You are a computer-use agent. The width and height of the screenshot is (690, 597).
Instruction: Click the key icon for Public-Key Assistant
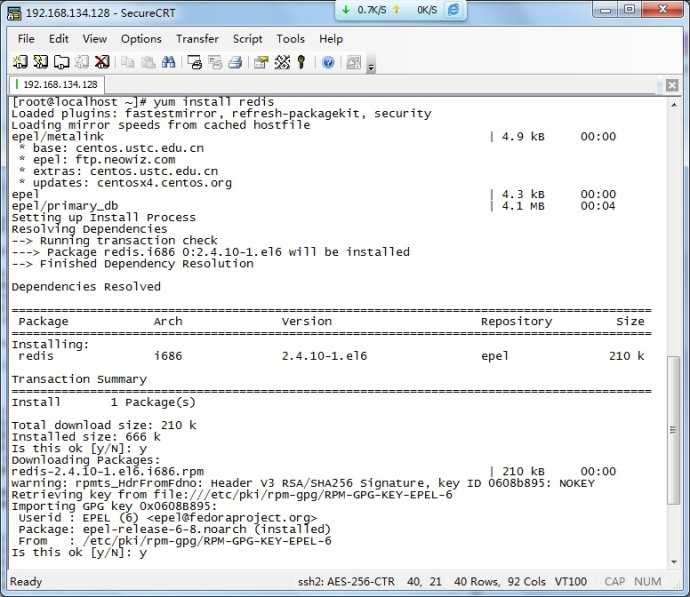tap(301, 62)
